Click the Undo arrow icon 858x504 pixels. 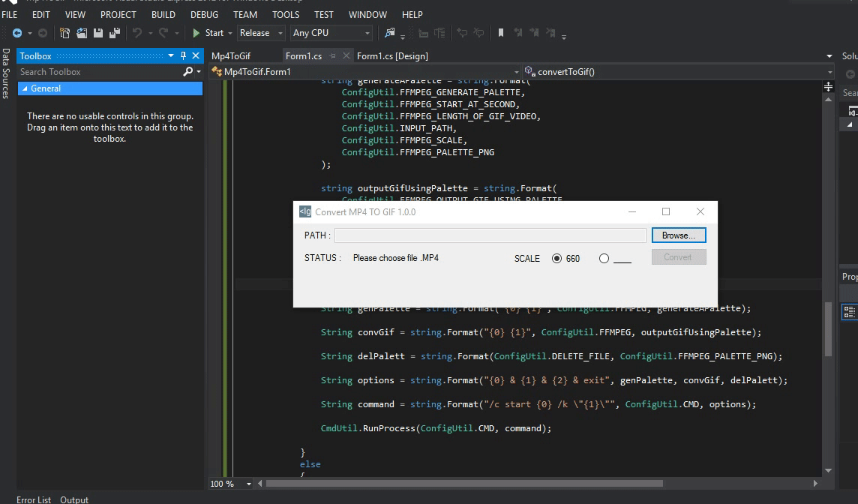137,33
